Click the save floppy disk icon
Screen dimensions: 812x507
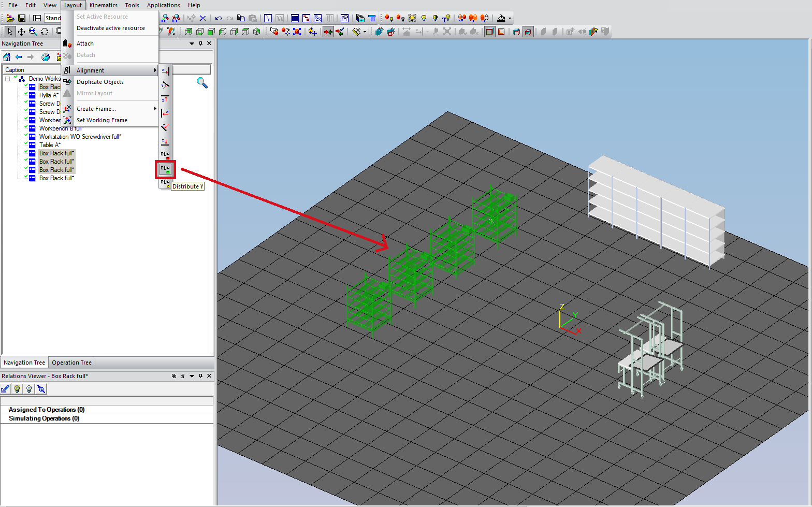[22, 18]
